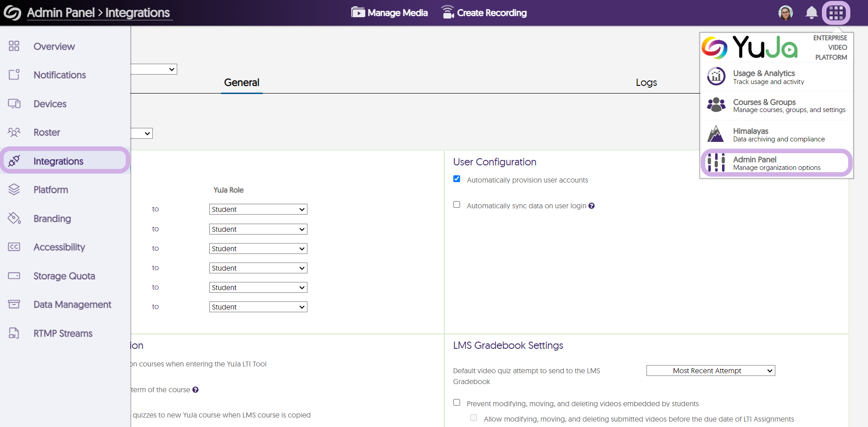Uncheck Automatically provision user accounts
Viewport: 868px width, 427px height.
457,179
